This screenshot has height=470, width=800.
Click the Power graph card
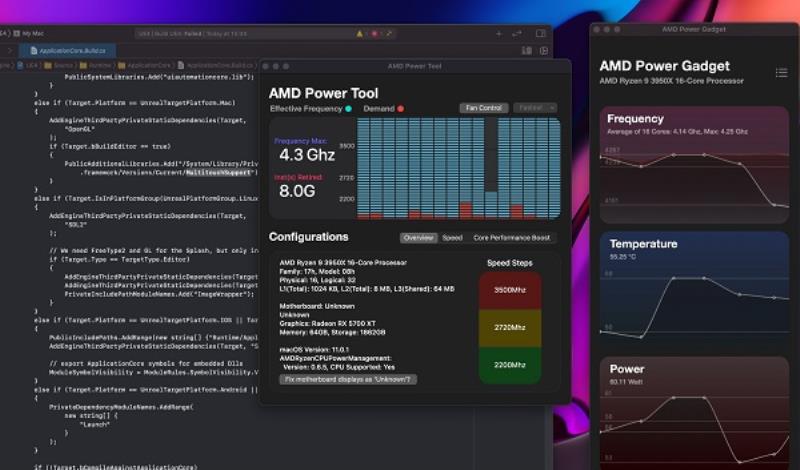[694, 413]
